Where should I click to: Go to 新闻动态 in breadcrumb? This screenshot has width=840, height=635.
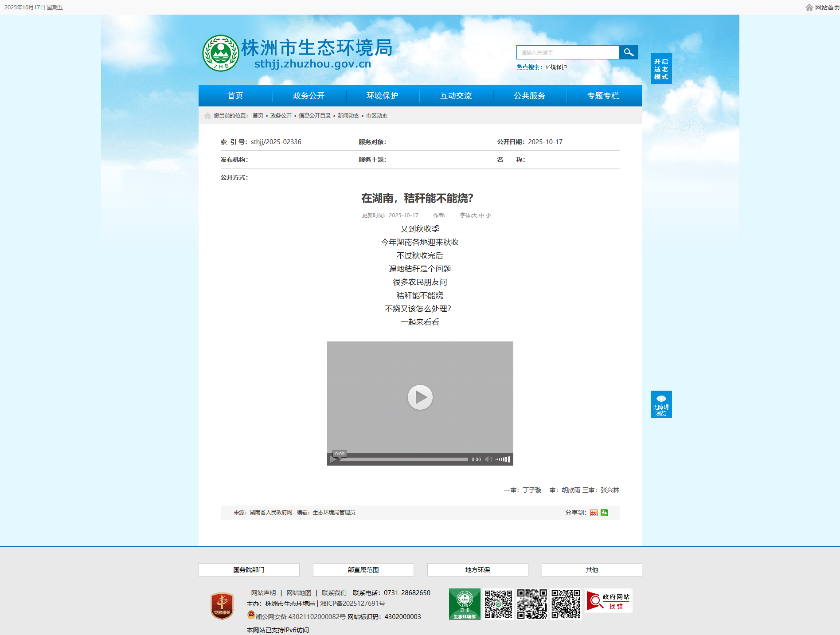pyautogui.click(x=348, y=116)
